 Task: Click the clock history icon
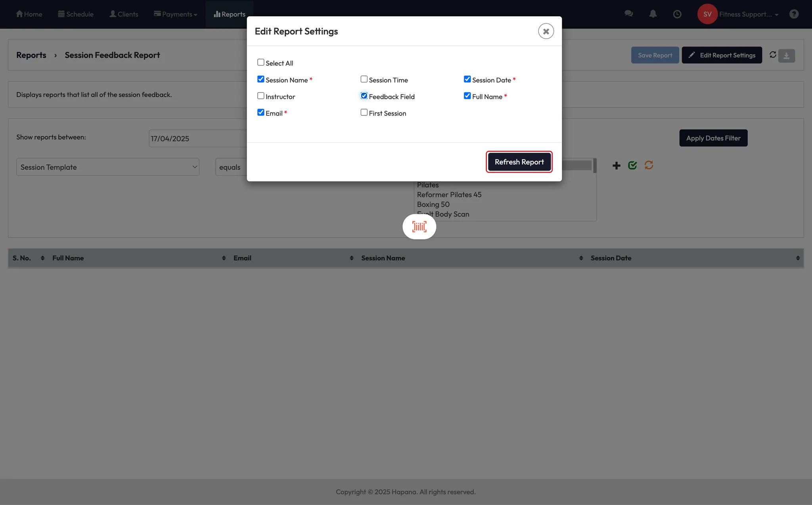click(677, 14)
